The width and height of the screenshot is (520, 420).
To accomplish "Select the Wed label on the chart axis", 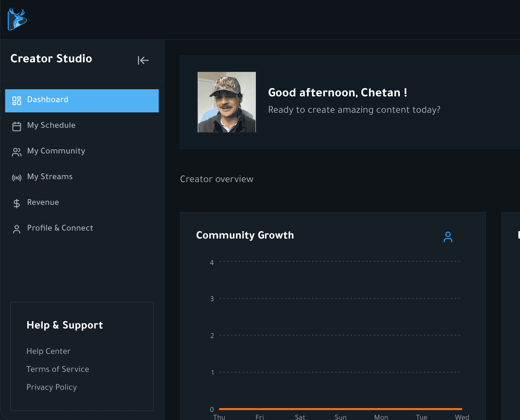I will click(462, 416).
